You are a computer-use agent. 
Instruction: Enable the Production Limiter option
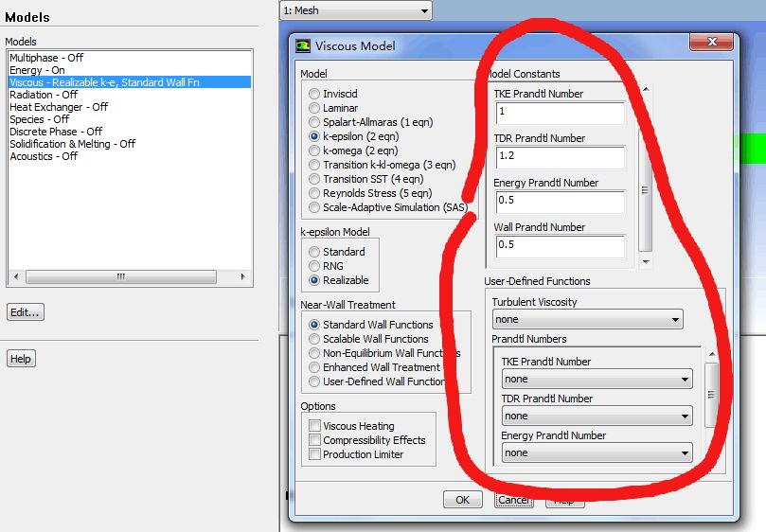click(314, 454)
